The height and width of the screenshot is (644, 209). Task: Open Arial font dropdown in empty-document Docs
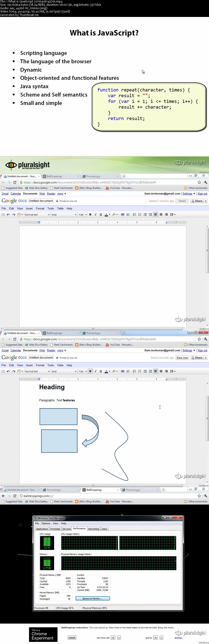pyautogui.click(x=64, y=215)
